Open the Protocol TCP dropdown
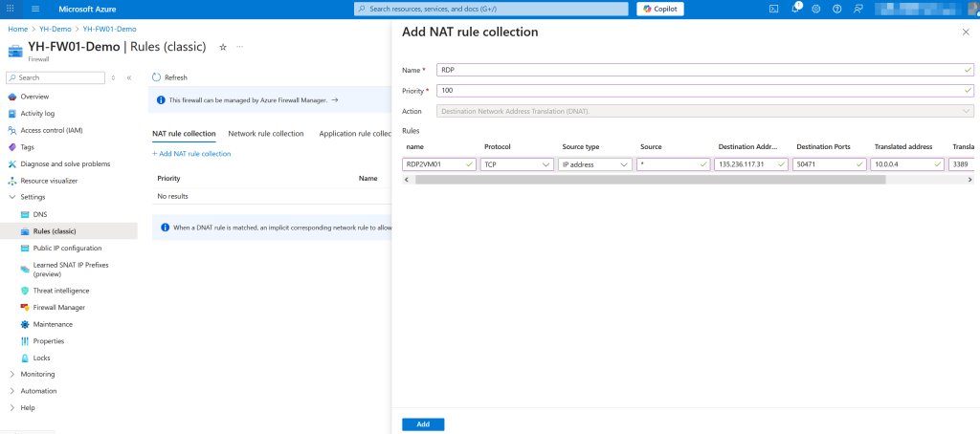Screen dimensions: 980x434 517,164
